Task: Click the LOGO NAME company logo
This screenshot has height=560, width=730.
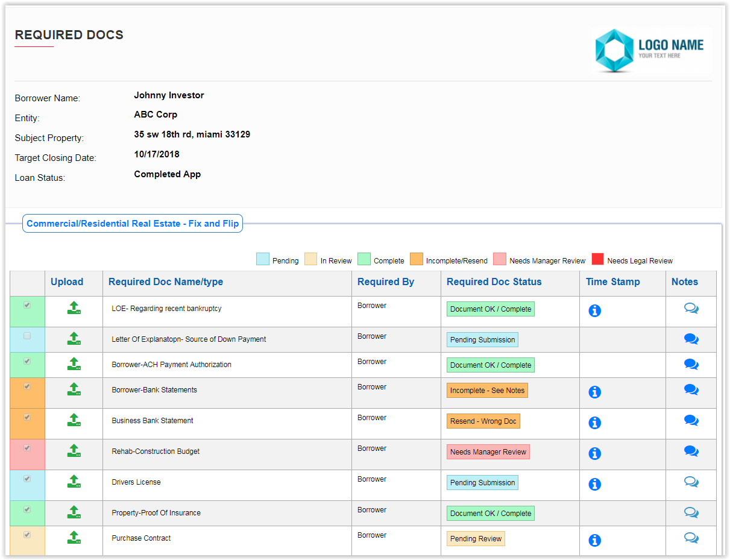Action: (x=652, y=50)
